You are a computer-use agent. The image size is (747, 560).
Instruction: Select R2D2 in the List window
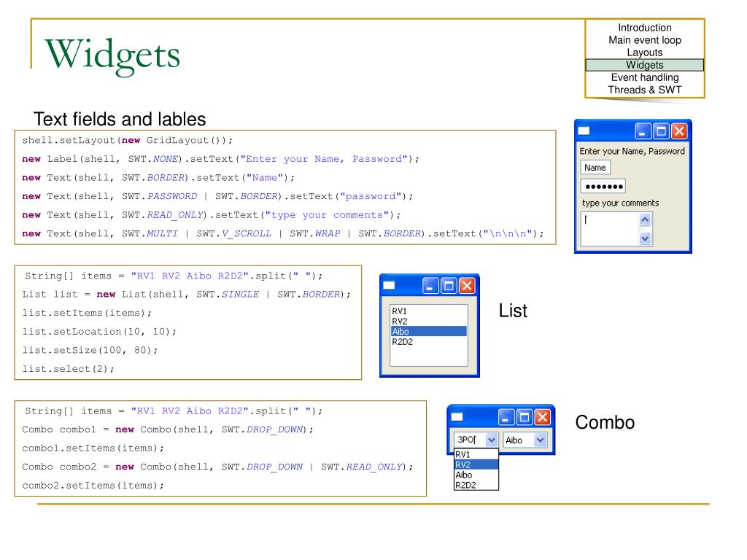[428, 342]
